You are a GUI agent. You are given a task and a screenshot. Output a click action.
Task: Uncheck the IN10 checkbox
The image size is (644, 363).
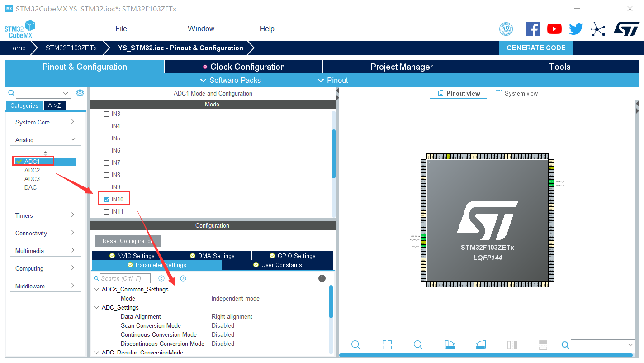(x=107, y=199)
